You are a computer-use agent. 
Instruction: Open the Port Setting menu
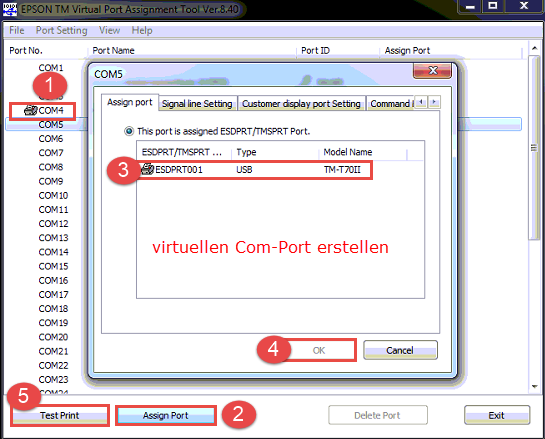click(62, 30)
